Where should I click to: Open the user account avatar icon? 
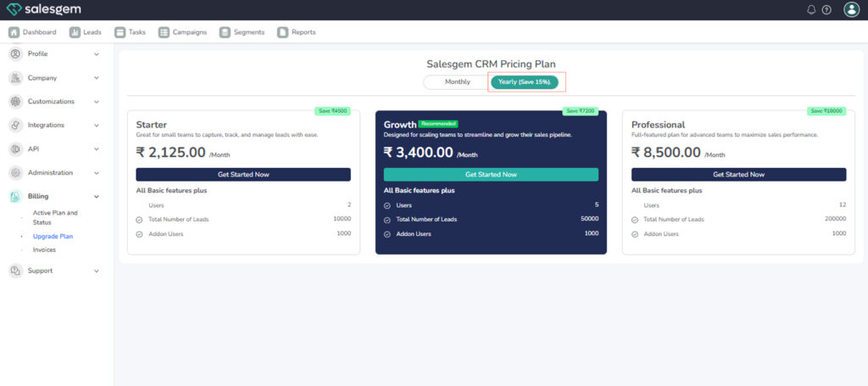pyautogui.click(x=851, y=10)
